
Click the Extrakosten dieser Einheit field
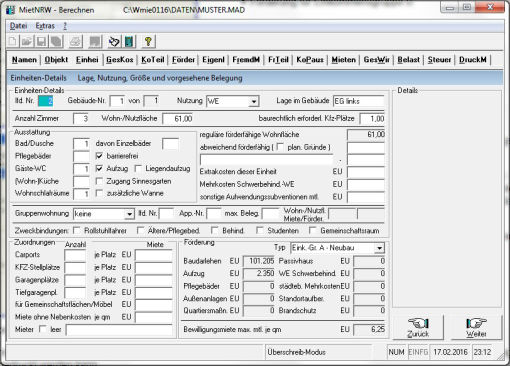tap(366, 172)
